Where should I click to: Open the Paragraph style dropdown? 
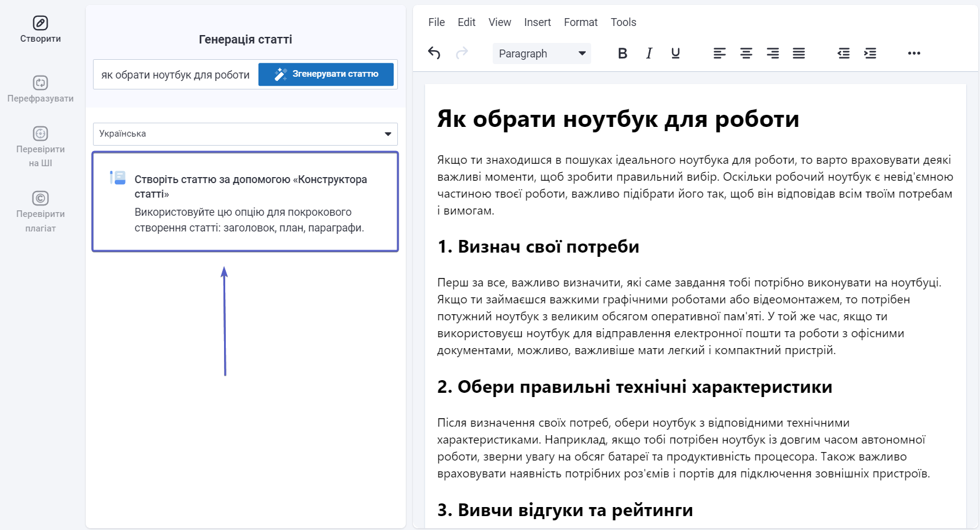pos(542,53)
